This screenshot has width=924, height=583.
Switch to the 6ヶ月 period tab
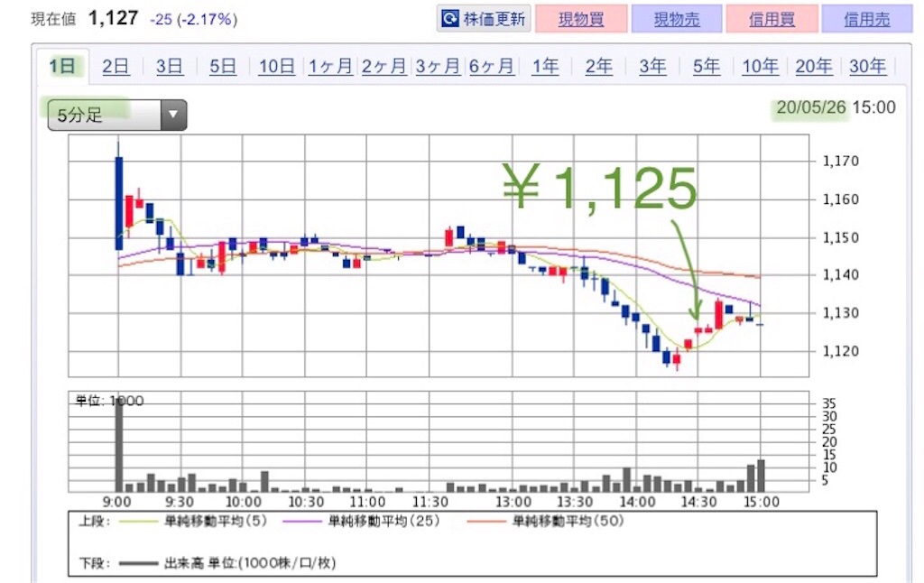(491, 66)
